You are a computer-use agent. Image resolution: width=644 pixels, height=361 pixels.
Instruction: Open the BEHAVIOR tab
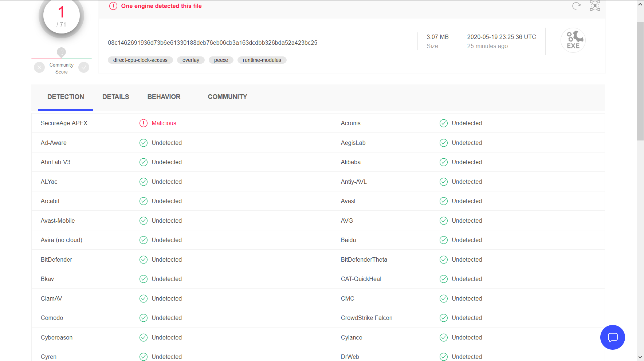[x=164, y=97]
